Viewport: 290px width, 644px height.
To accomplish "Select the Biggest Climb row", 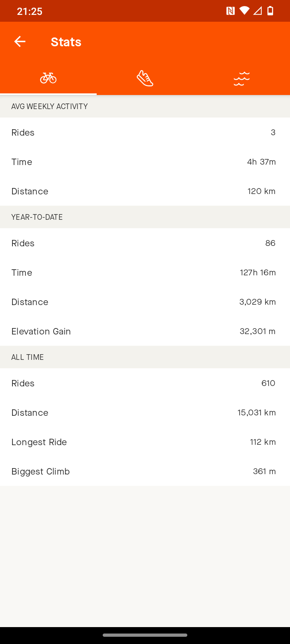I will pos(145,471).
